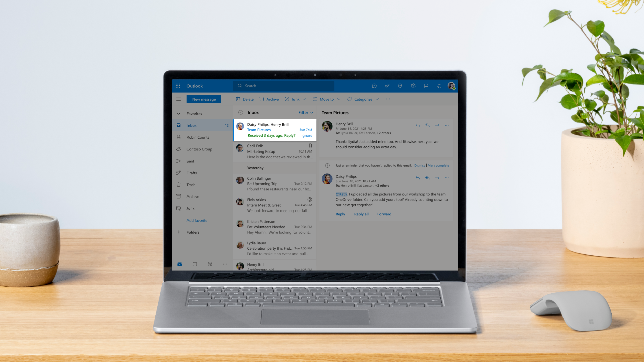Click the Reply button on Daisy Philips email
Image resolution: width=644 pixels, height=362 pixels.
pos(340,214)
